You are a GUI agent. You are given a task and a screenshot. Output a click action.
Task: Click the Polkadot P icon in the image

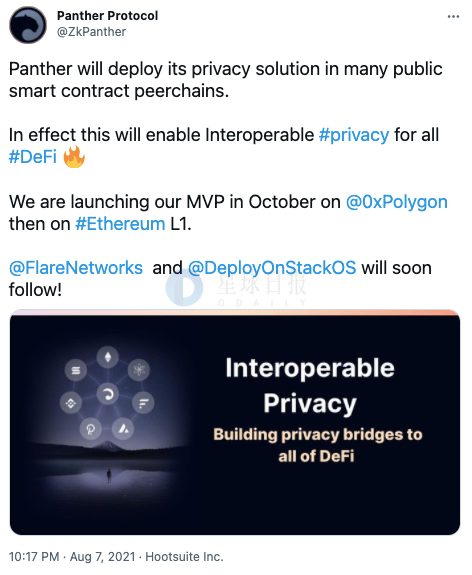(x=91, y=429)
